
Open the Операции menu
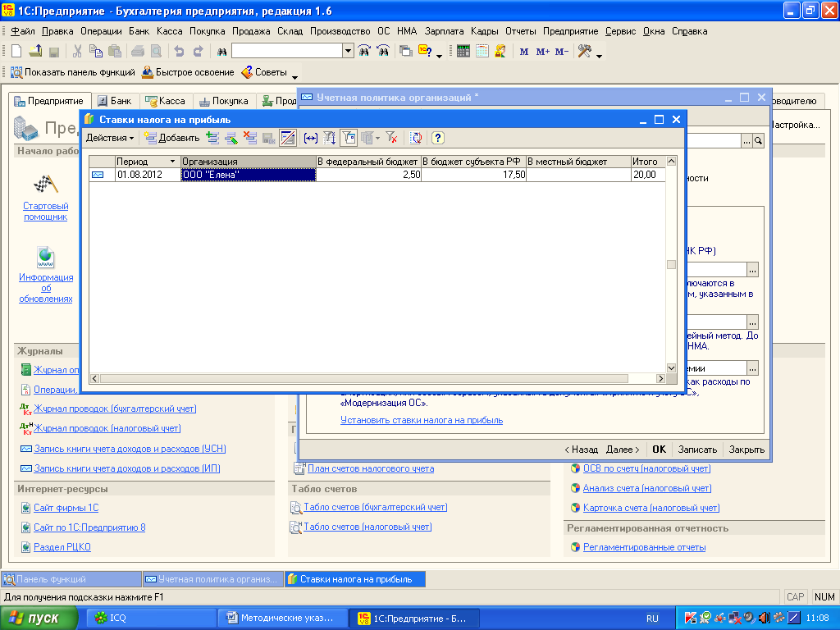[x=101, y=32]
